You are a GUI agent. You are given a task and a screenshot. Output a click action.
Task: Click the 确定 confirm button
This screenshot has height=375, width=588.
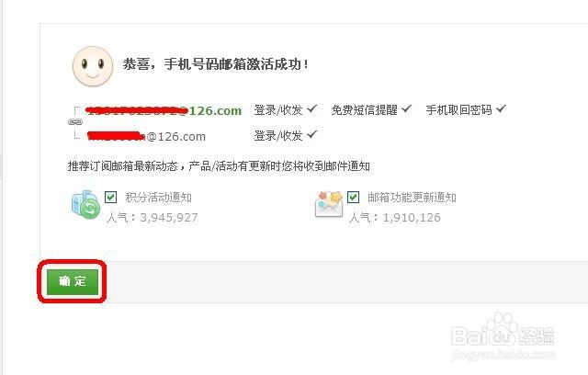(x=73, y=281)
